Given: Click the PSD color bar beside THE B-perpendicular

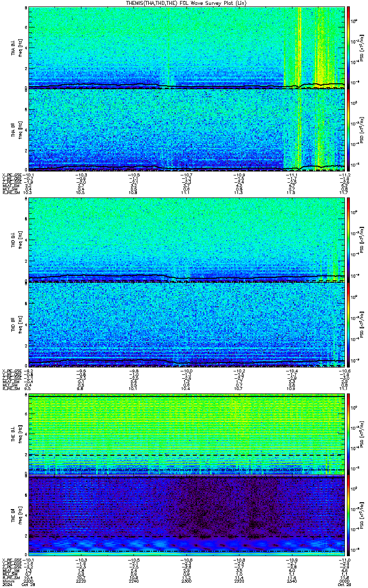Looking at the screenshot, I should coord(348,434).
